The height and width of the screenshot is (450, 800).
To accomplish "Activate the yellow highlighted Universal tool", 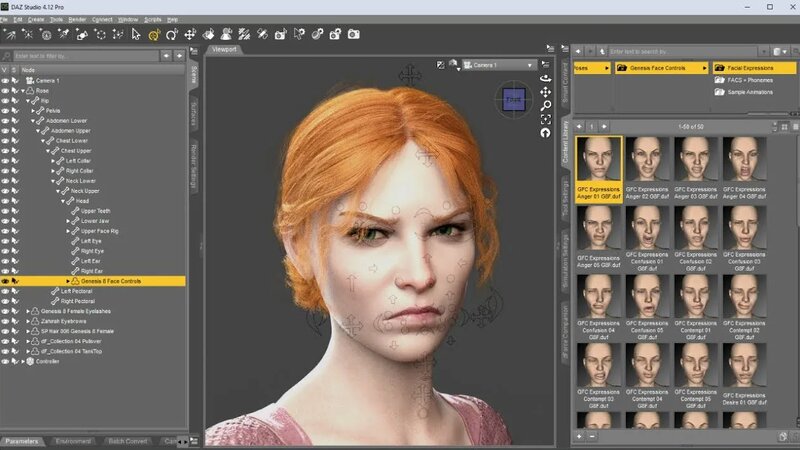I will (154, 34).
